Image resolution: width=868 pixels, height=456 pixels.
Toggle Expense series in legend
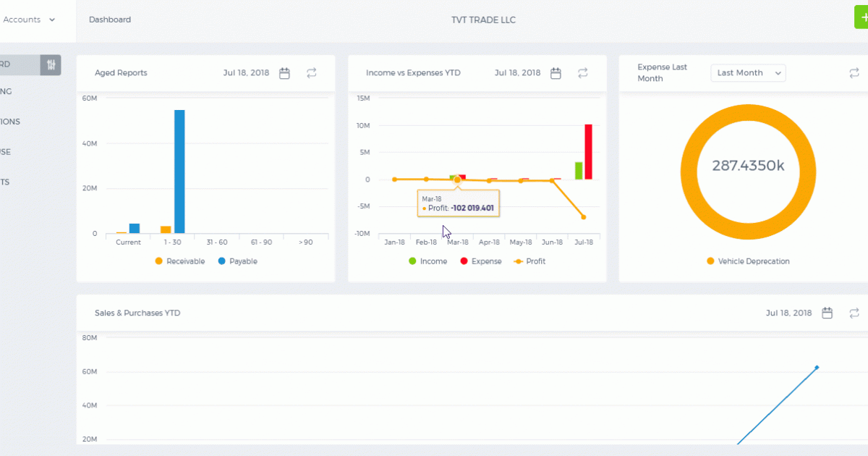(480, 261)
